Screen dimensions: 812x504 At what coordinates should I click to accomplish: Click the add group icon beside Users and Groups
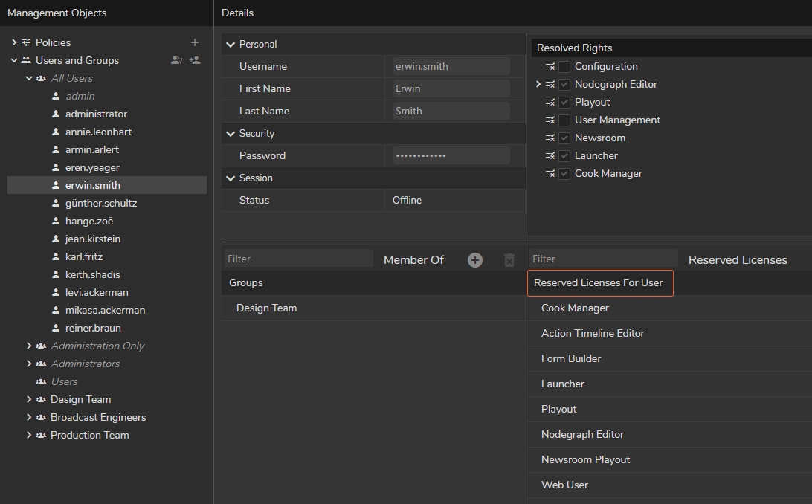coord(176,60)
